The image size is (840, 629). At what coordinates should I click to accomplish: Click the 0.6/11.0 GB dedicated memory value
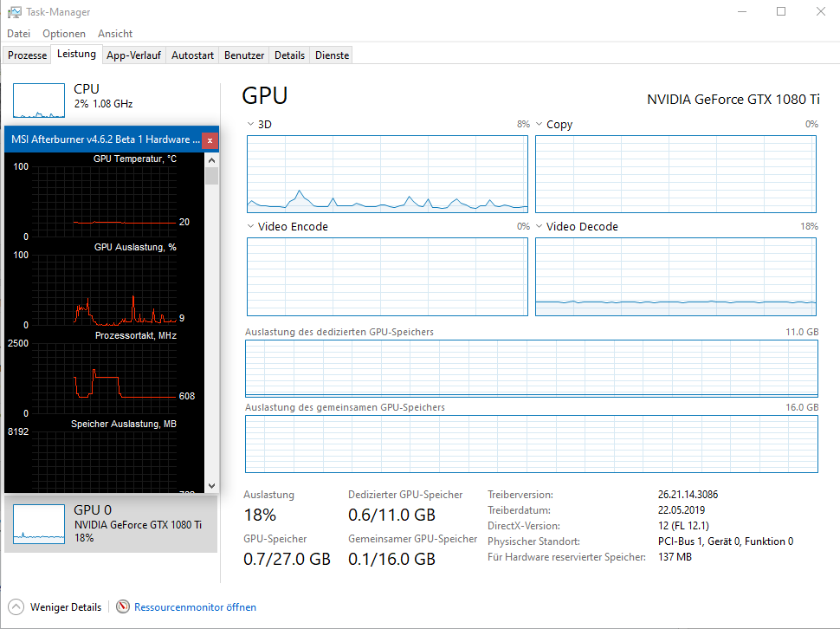pos(391,515)
